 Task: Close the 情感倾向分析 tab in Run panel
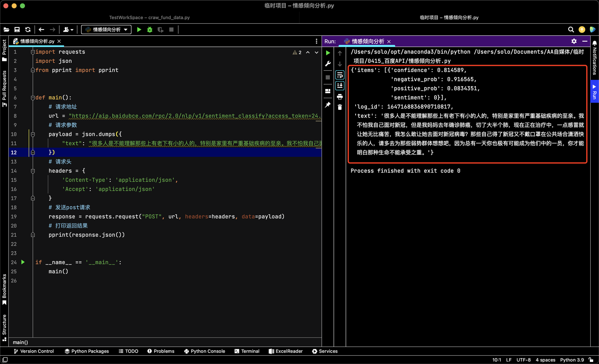(x=389, y=42)
